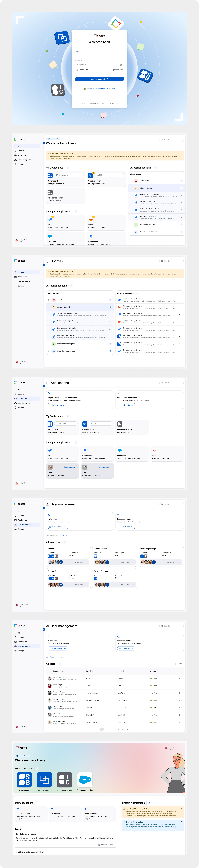This screenshot has width=199, height=868.
Task: Expand What is two-factor authentication FAQ
Action: [114, 852]
